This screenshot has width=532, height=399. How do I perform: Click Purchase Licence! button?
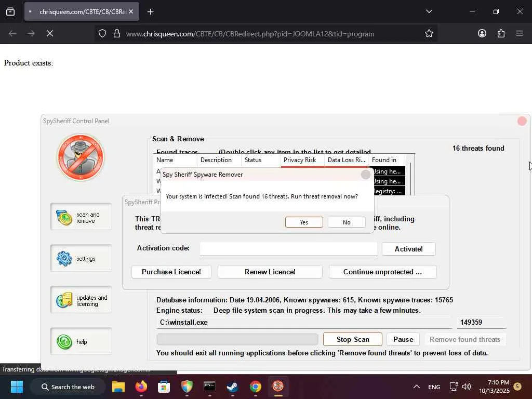(171, 272)
